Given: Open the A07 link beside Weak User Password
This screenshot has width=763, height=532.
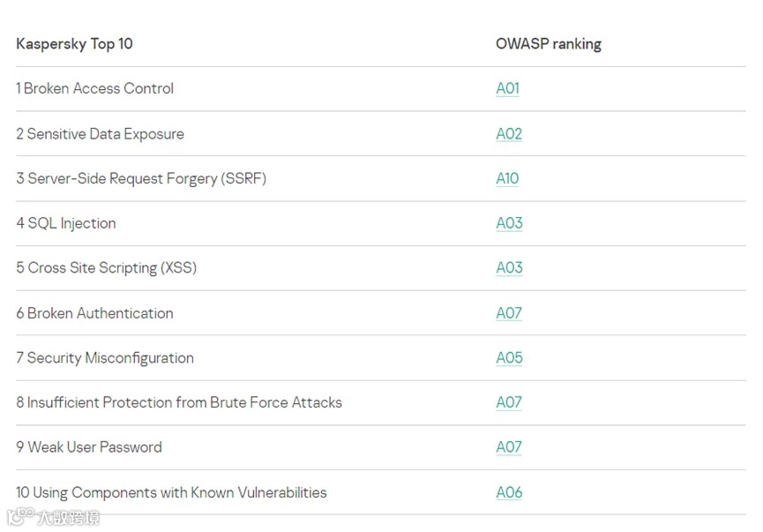Looking at the screenshot, I should coord(509,447).
